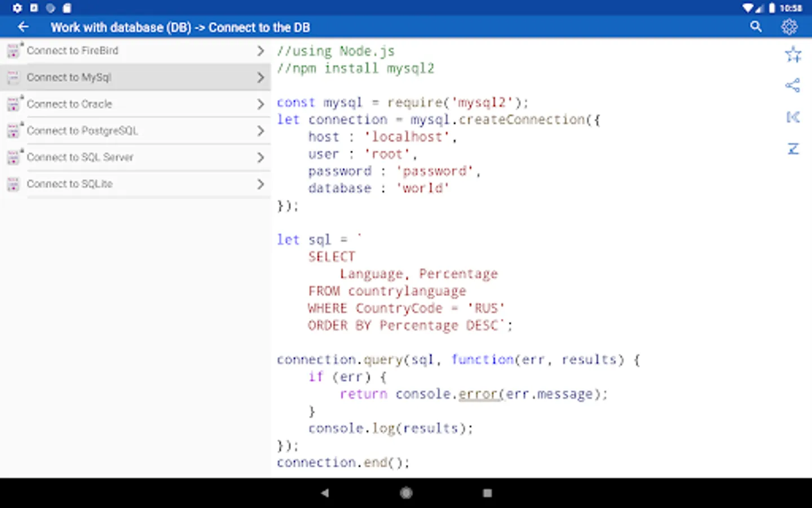
Task: Open settings via the gear icon
Action: coord(789,27)
